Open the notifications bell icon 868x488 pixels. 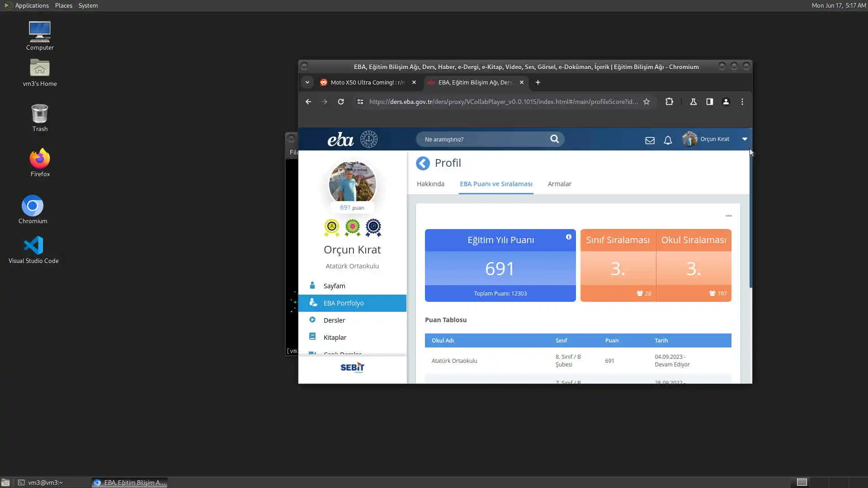[x=668, y=140]
